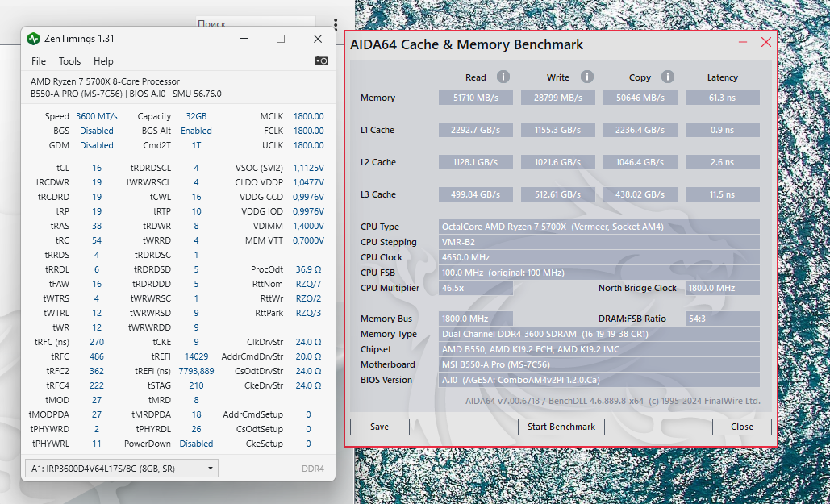Select L3 Cache latency 11.5 ns
The height and width of the screenshot is (504, 830).
723,195
